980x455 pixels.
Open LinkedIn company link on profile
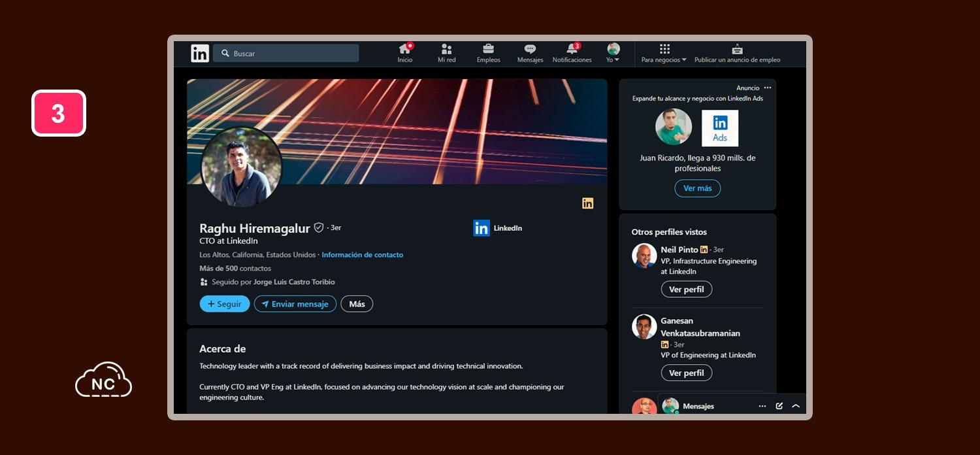pyautogui.click(x=498, y=228)
